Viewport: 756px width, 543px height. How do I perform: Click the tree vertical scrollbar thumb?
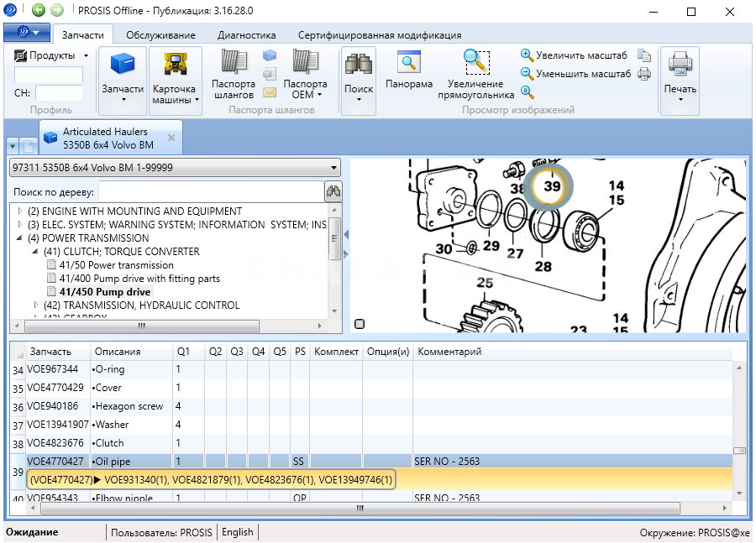tap(334, 239)
